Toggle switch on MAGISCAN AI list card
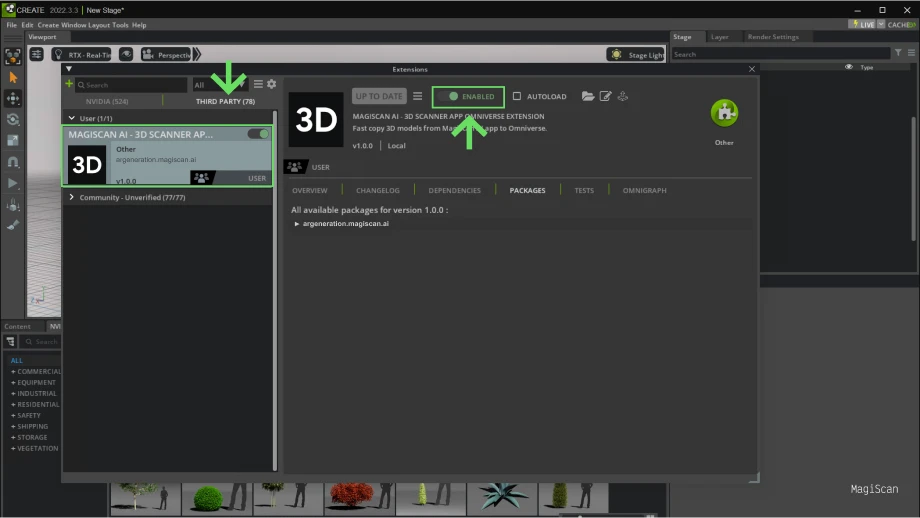Viewport: 920px width, 518px height. (258, 134)
